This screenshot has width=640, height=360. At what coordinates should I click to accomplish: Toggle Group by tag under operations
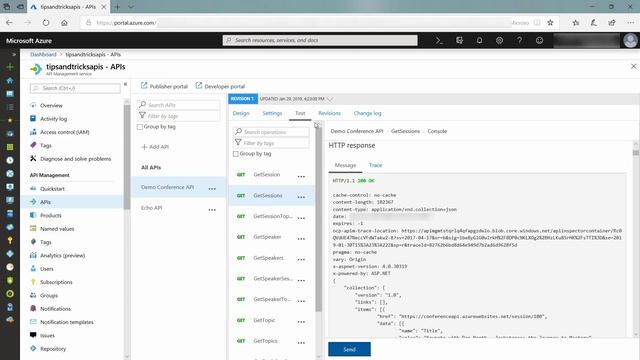point(236,154)
